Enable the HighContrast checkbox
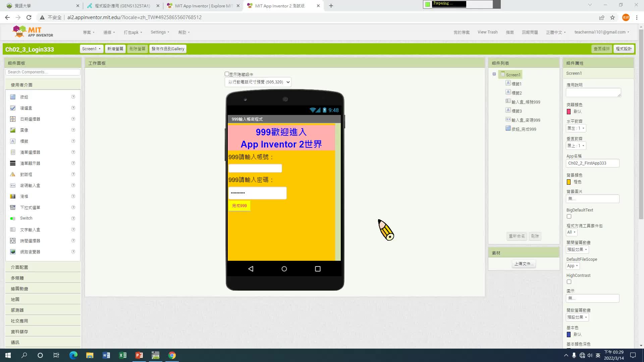This screenshot has height=362, width=644. [569, 282]
